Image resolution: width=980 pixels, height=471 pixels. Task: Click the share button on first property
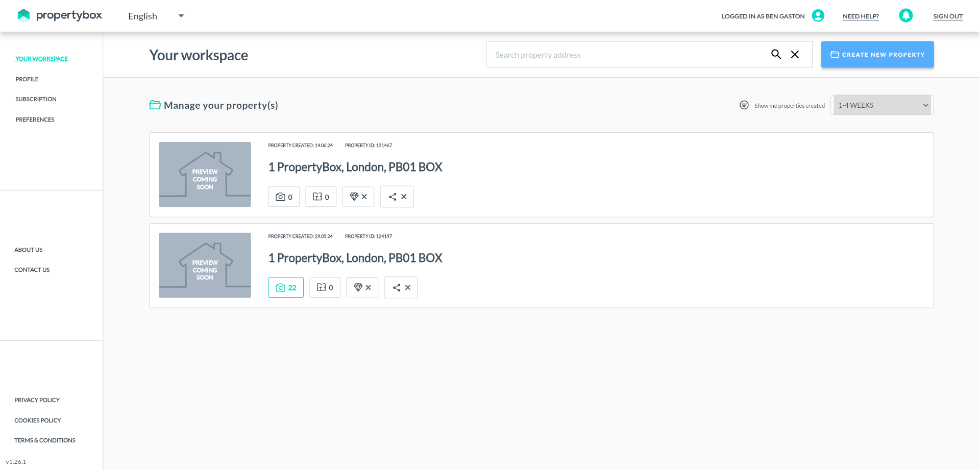point(397,197)
